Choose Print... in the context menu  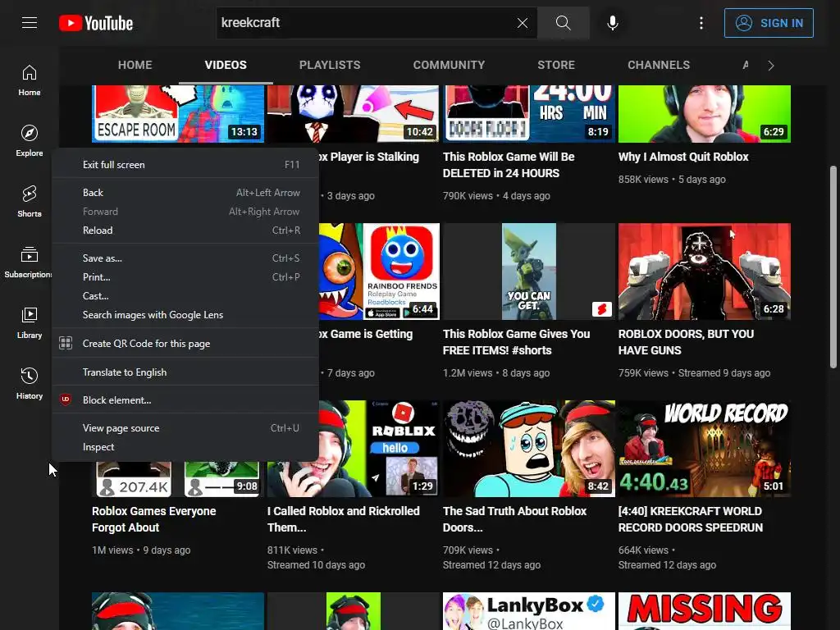185,277
